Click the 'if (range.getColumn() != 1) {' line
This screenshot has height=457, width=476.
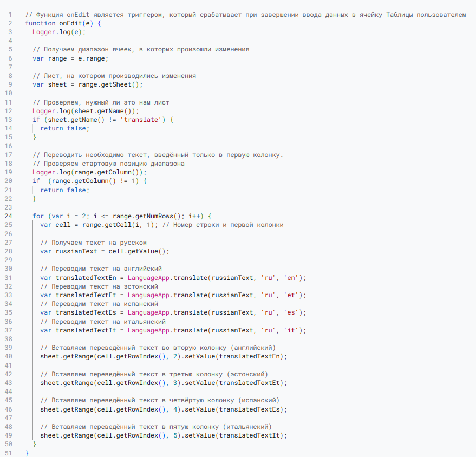(x=89, y=181)
